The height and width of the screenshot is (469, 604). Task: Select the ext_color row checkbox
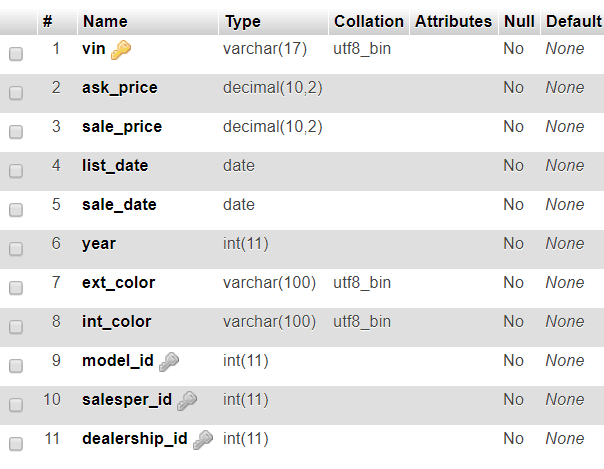(16, 288)
